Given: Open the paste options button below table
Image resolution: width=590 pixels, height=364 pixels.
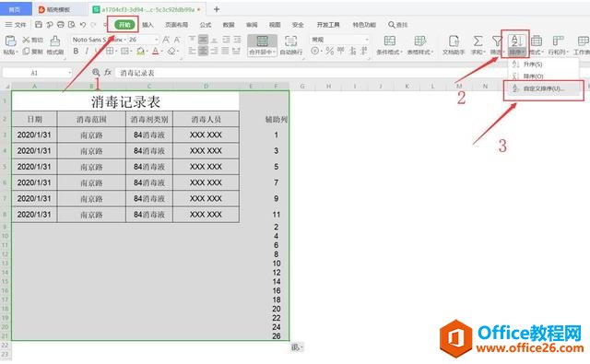Looking at the screenshot, I should 297,347.
